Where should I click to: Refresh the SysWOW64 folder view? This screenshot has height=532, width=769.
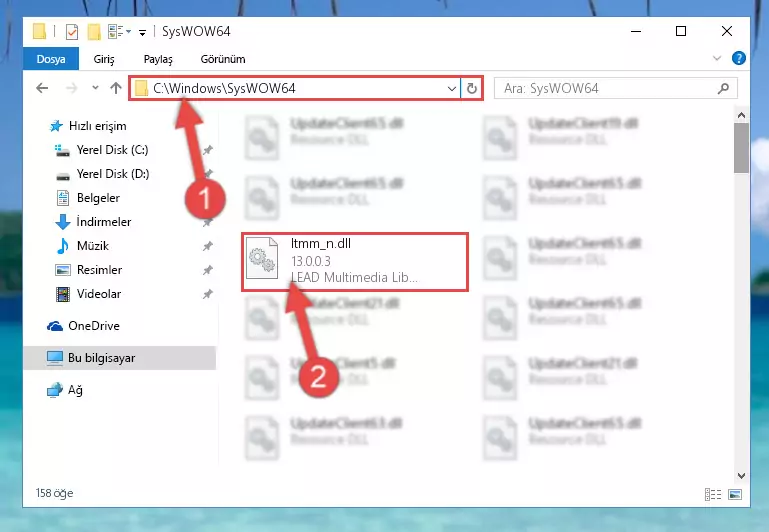[x=472, y=89]
